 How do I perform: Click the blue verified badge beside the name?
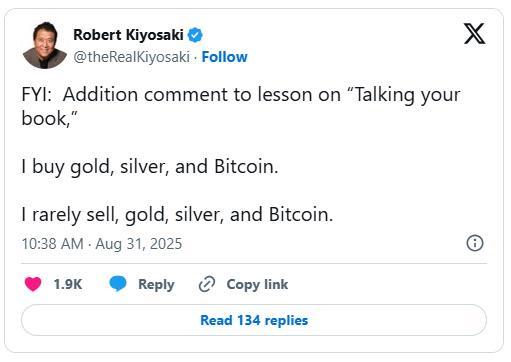(x=195, y=35)
